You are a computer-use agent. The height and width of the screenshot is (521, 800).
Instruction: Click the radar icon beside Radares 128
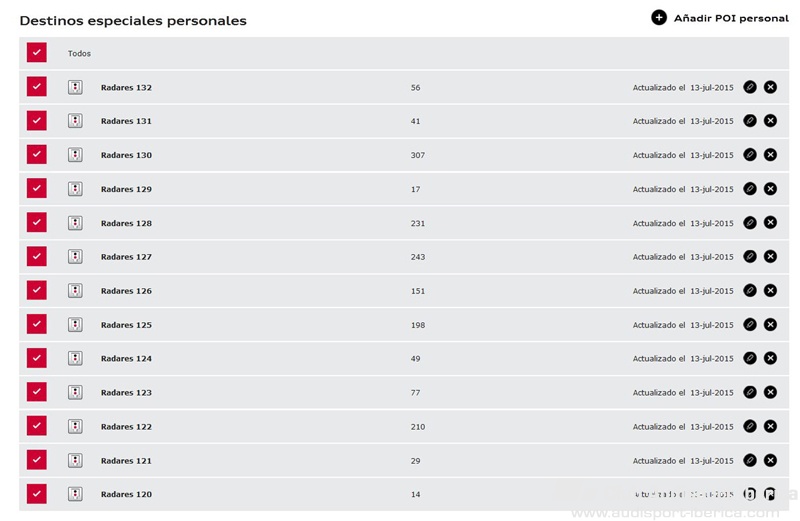pos(75,222)
